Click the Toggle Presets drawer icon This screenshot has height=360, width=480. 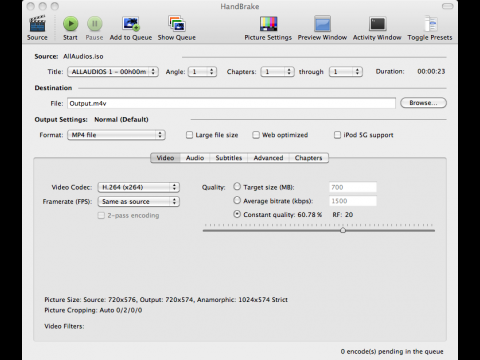click(x=430, y=24)
